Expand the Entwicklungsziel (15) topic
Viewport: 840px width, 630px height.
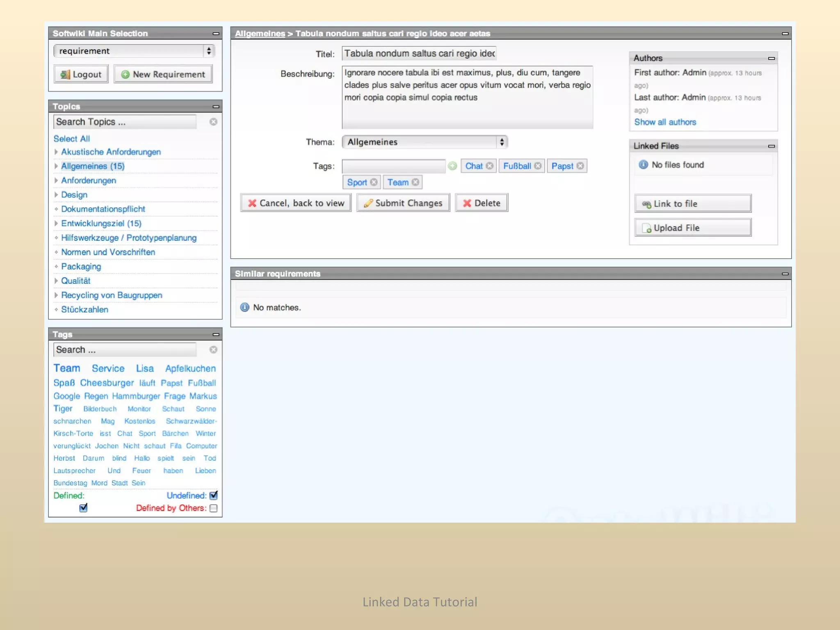click(56, 224)
